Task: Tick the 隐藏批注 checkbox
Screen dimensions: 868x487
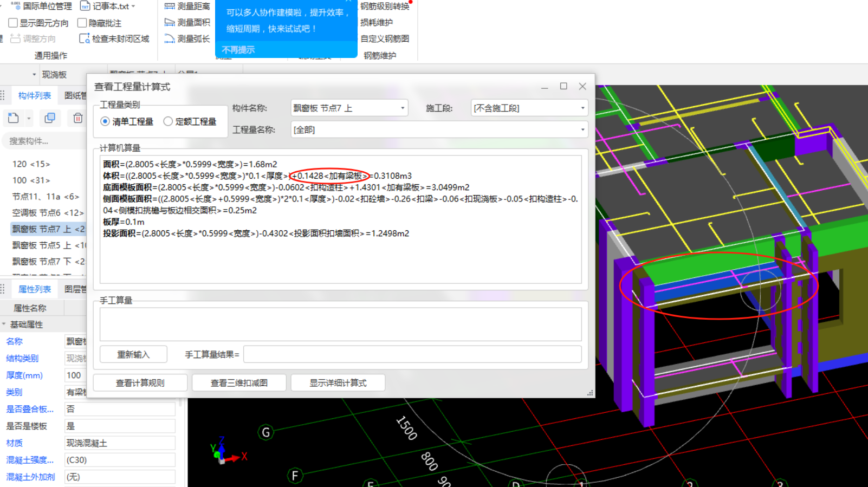Action: click(82, 23)
